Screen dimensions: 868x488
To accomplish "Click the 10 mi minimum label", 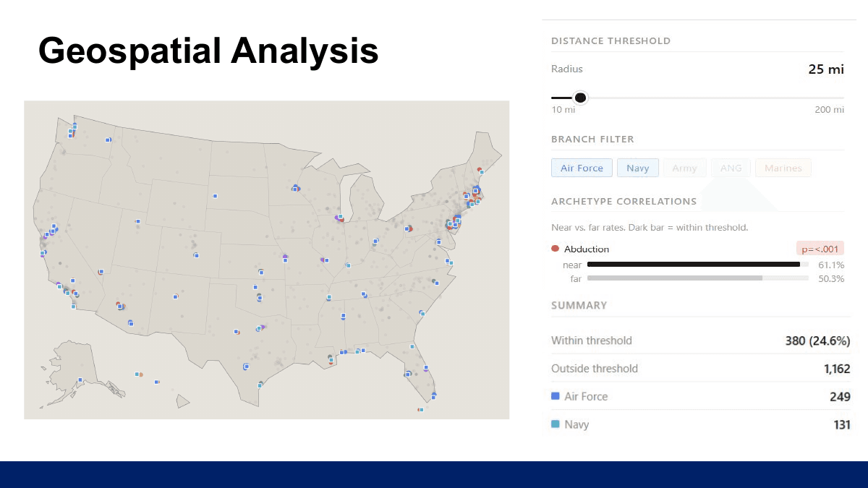I will pyautogui.click(x=563, y=110).
